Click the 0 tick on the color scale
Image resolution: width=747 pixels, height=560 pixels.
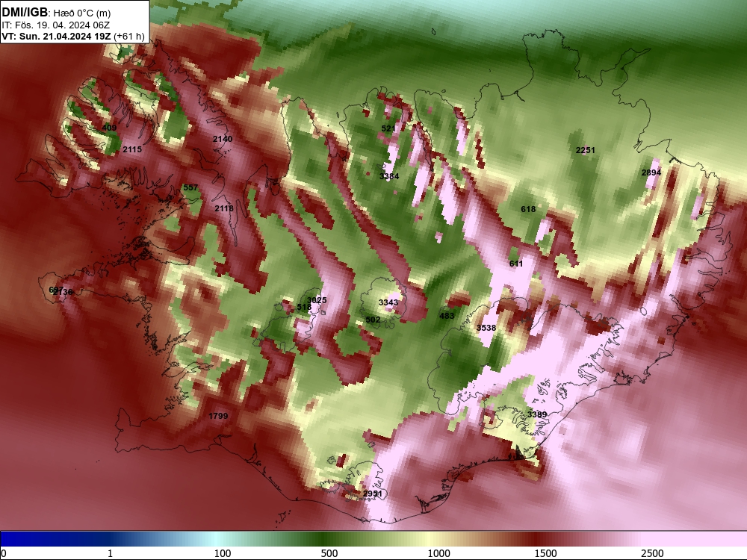coord(4,553)
